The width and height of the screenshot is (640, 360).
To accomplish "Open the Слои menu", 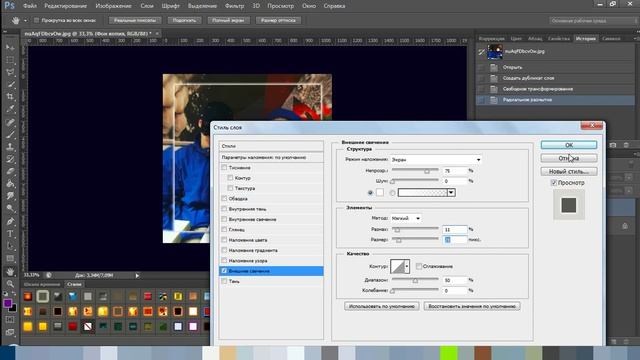I will [x=147, y=6].
